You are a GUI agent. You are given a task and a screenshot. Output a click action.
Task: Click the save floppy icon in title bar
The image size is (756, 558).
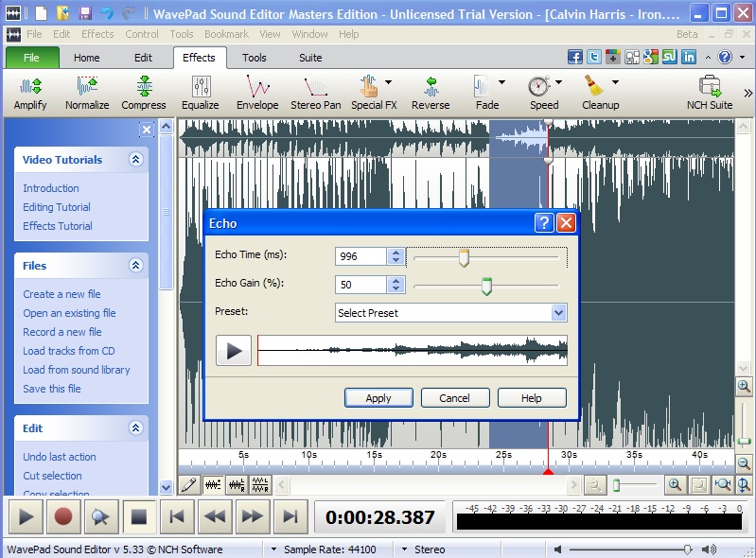click(x=85, y=13)
